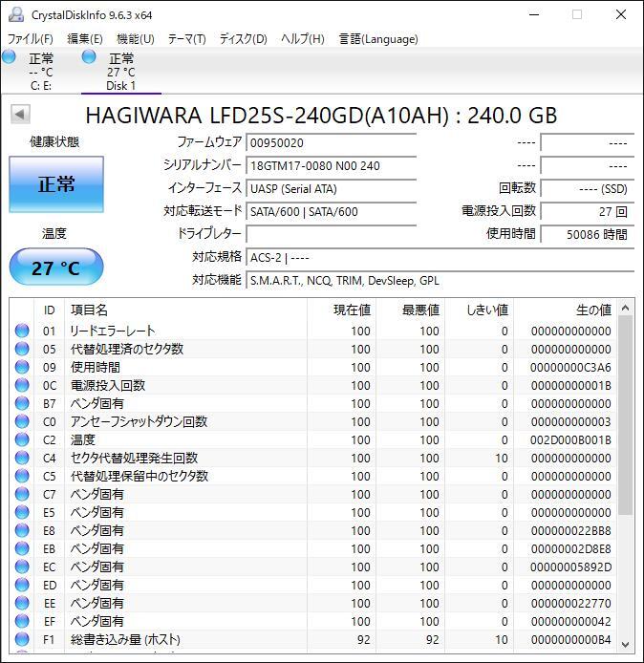Click the previous disk arrow button
Viewport: 644px width, 663px height.
coord(20,115)
